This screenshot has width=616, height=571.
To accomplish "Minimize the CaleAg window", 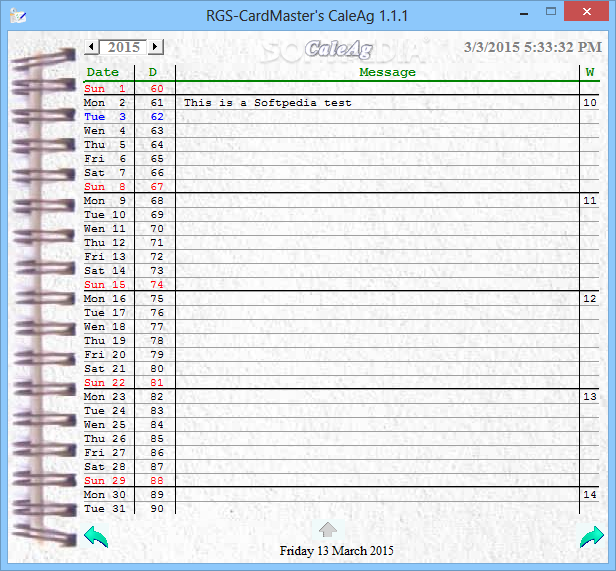I will 524,13.
